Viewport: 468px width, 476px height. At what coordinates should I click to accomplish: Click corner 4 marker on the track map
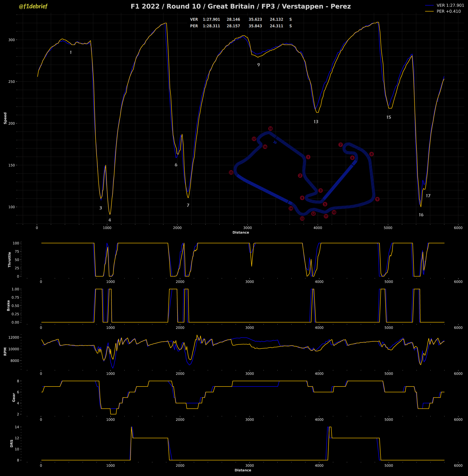click(x=302, y=198)
